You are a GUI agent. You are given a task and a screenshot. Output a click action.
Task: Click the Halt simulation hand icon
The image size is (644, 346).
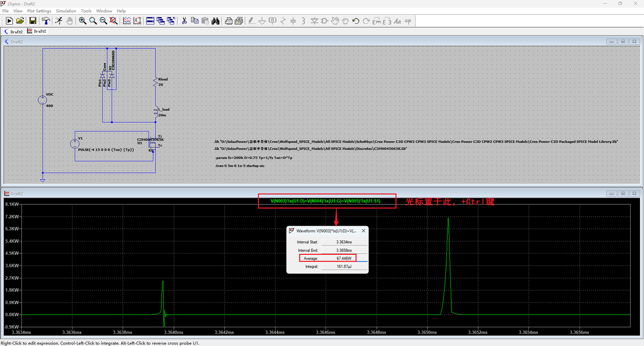point(70,21)
